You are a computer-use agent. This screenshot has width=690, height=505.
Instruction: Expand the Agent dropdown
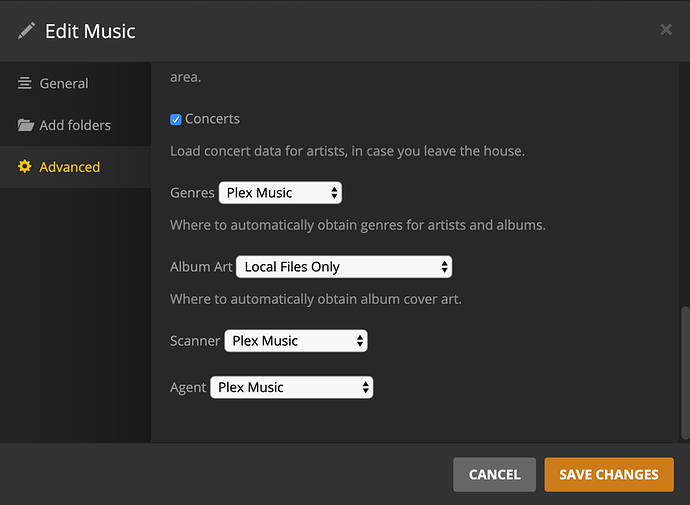291,387
